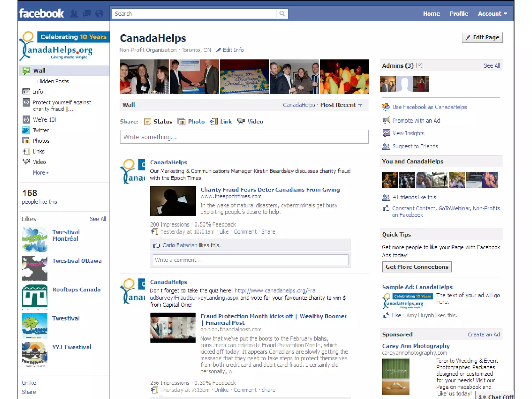This screenshot has width=532, height=399.
Task: Expand the More sidebar list
Action: pyautogui.click(x=41, y=173)
